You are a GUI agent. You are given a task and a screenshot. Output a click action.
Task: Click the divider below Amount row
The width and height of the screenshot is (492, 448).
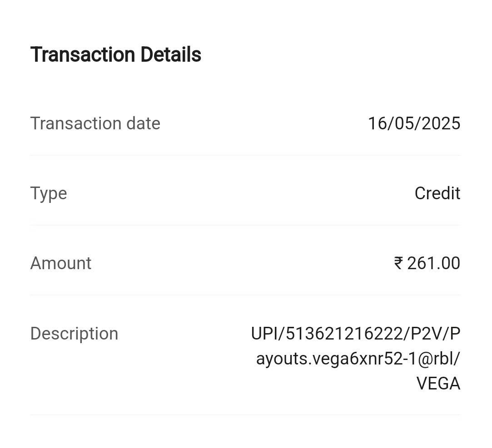point(245,295)
